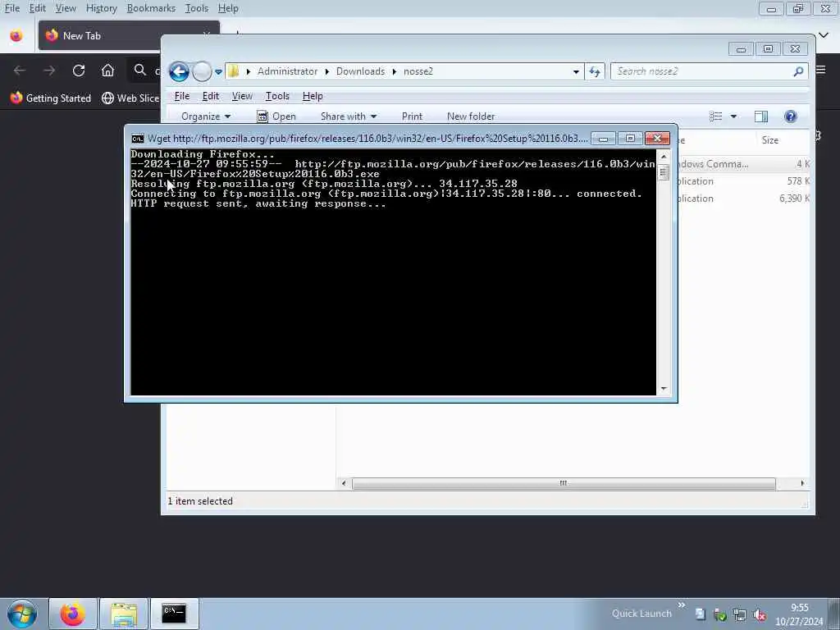
Task: Click Print in Explorer toolbar
Action: [x=412, y=116]
